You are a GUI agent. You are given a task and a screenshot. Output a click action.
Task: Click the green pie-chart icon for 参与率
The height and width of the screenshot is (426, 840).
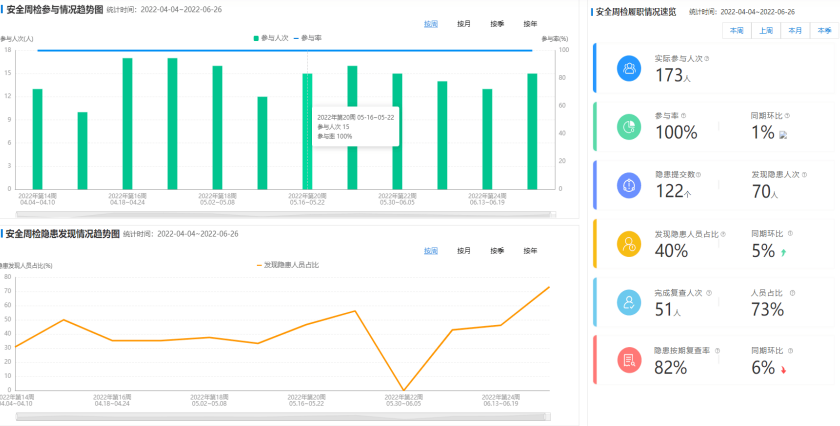(x=629, y=127)
